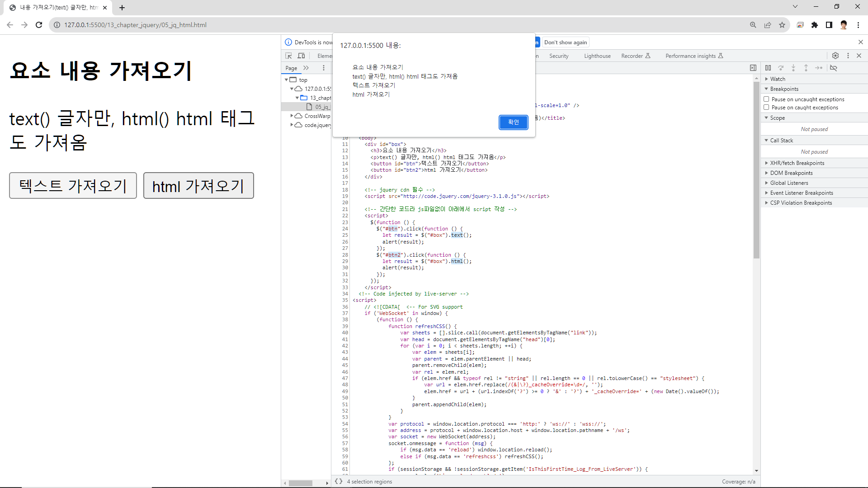Screen dimensions: 868x488
Task: Open the Security tab
Action: [559, 56]
